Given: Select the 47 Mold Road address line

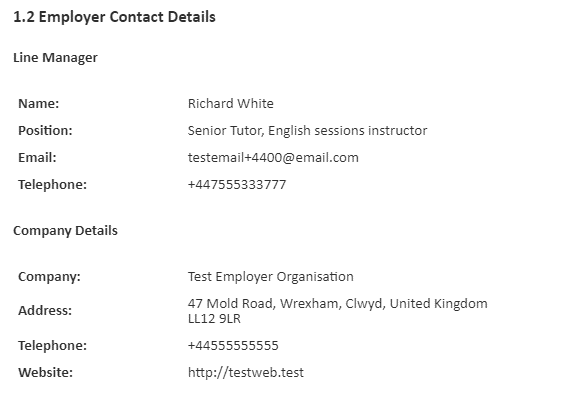Looking at the screenshot, I should [x=338, y=303].
